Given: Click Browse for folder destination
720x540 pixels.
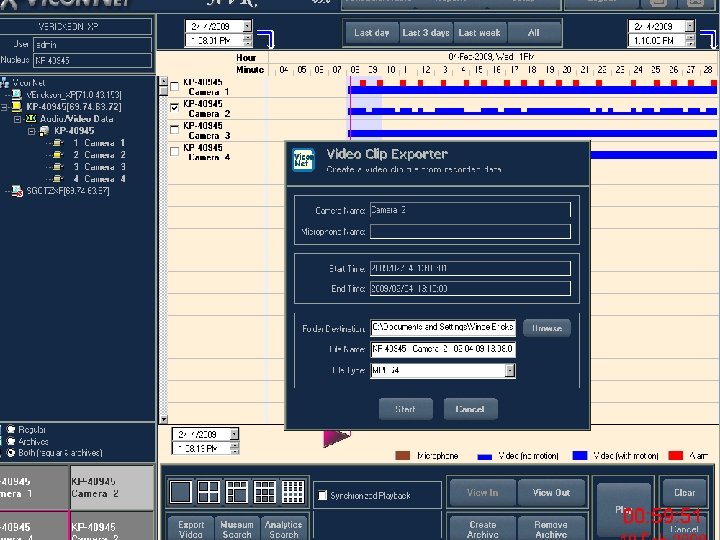Looking at the screenshot, I should pos(547,328).
